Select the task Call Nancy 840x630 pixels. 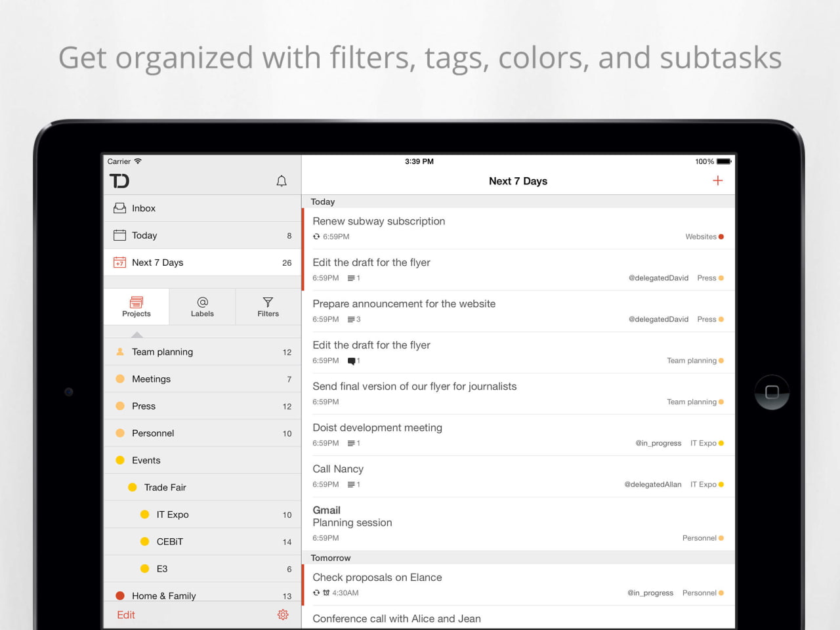(338, 469)
